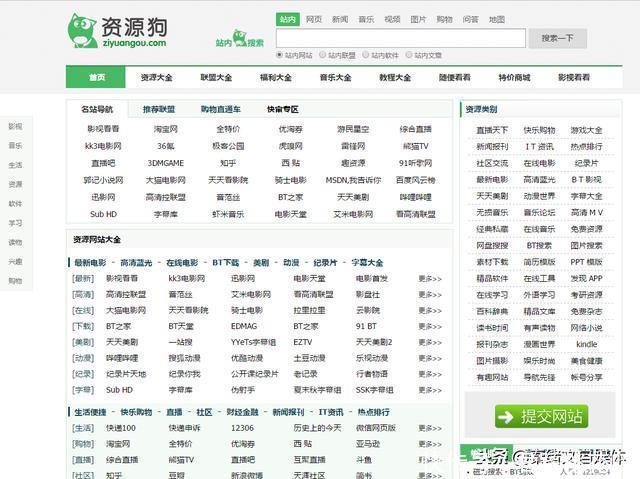Switch to the 网页 search tab
The height and width of the screenshot is (479, 640).
point(314,19)
